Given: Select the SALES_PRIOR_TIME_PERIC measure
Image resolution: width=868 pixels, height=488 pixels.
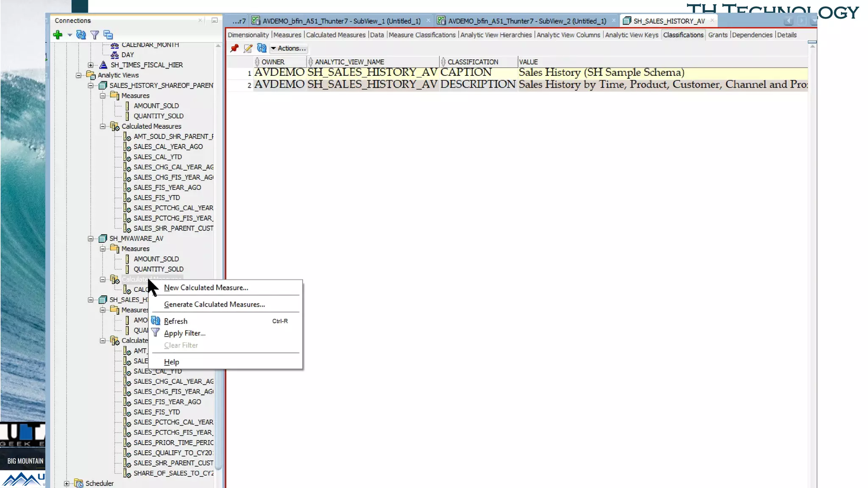Looking at the screenshot, I should 173,443.
